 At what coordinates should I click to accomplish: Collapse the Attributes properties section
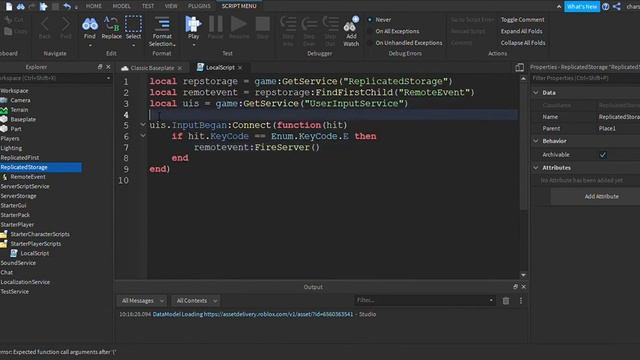coord(536,168)
